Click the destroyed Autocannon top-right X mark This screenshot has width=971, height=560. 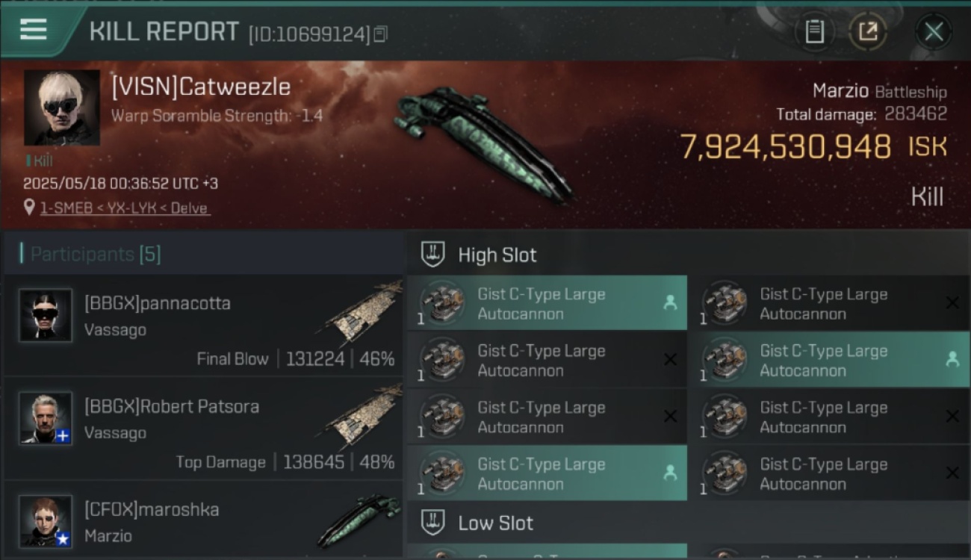pos(952,303)
